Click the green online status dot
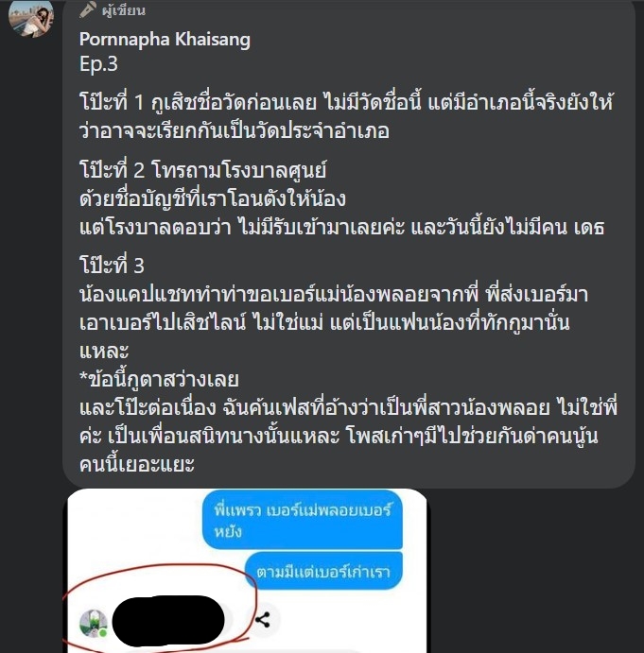 (x=103, y=632)
